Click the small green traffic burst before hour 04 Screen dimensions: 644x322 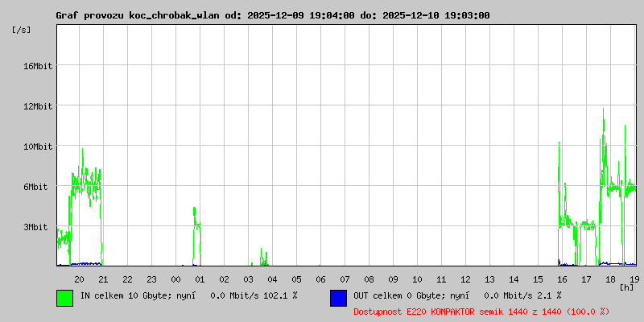tap(264, 258)
